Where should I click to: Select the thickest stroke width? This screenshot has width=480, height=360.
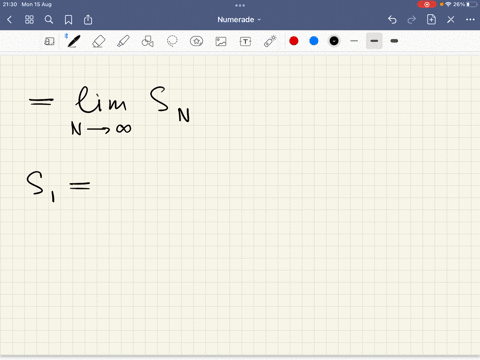(x=394, y=41)
